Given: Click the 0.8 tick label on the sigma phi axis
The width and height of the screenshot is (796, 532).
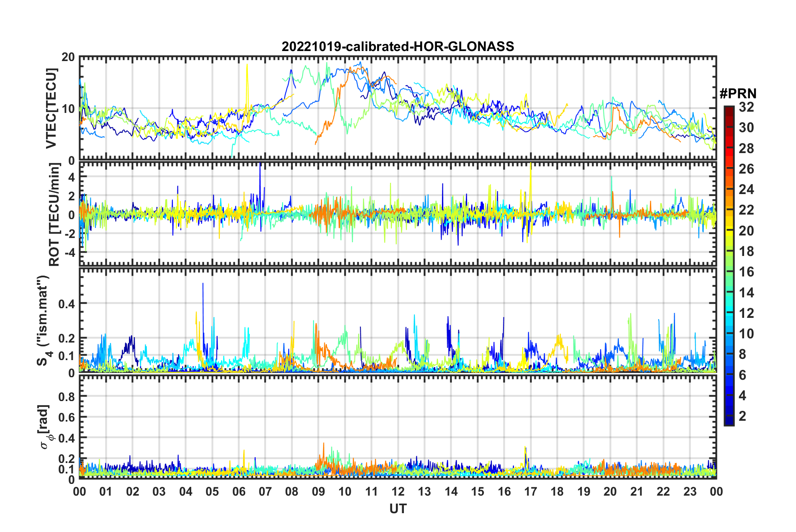Looking at the screenshot, I should tap(67, 396).
